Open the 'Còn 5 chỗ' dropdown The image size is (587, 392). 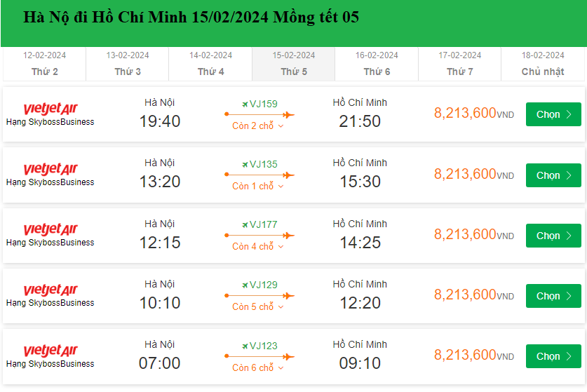257,307
